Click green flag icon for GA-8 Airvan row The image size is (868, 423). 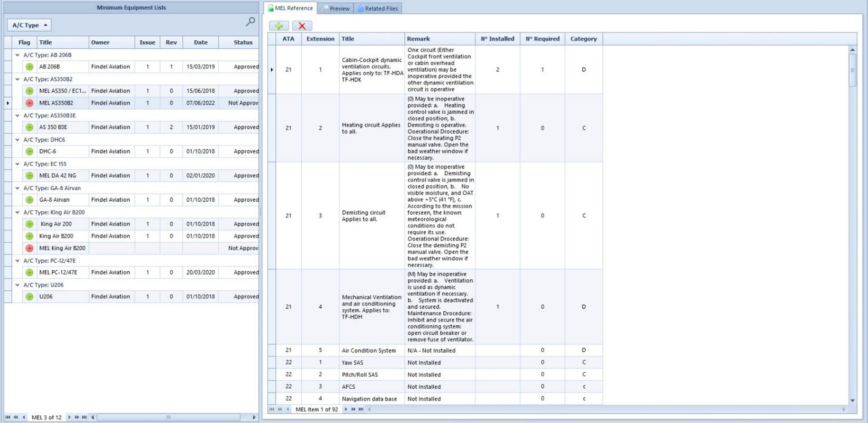pyautogui.click(x=29, y=200)
